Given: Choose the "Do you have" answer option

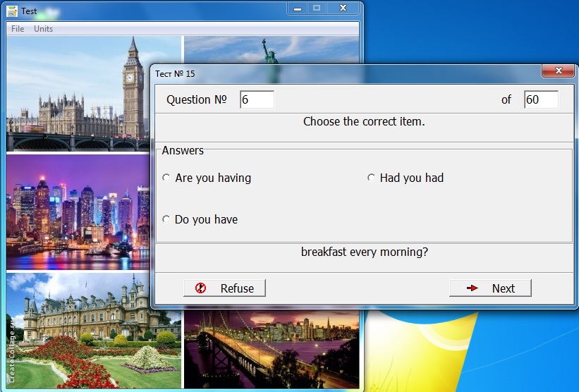Looking at the screenshot, I should pyautogui.click(x=200, y=220).
